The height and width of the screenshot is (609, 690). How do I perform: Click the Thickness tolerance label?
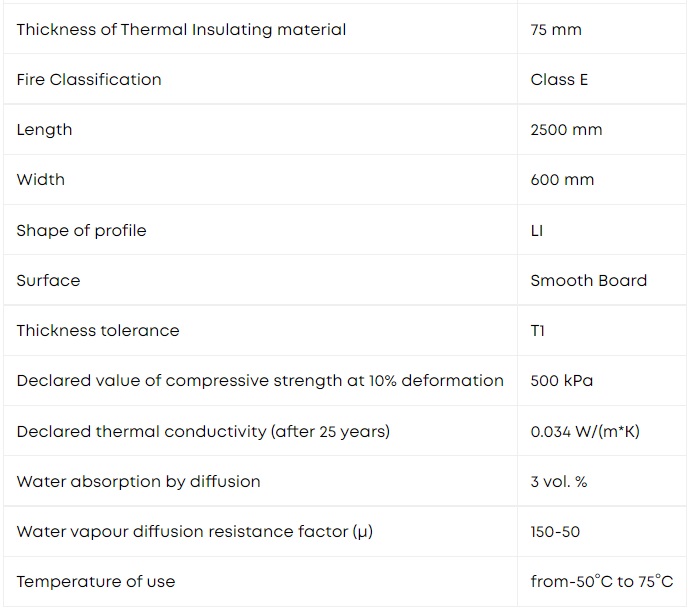click(98, 330)
